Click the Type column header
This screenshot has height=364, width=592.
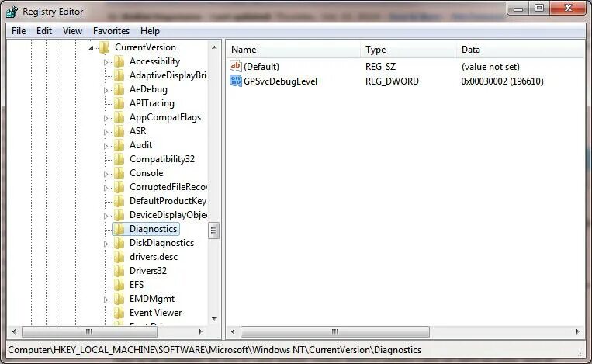408,50
